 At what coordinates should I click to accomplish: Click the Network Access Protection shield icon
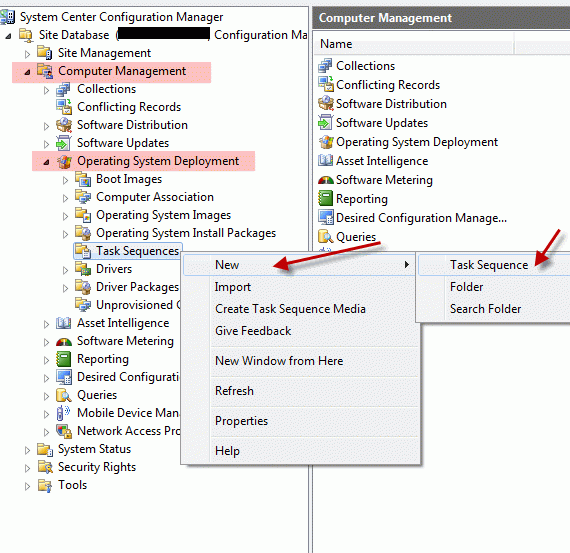tap(64, 431)
